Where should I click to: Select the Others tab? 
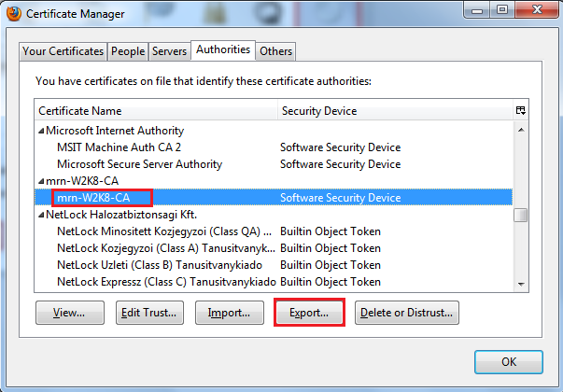pos(276,51)
